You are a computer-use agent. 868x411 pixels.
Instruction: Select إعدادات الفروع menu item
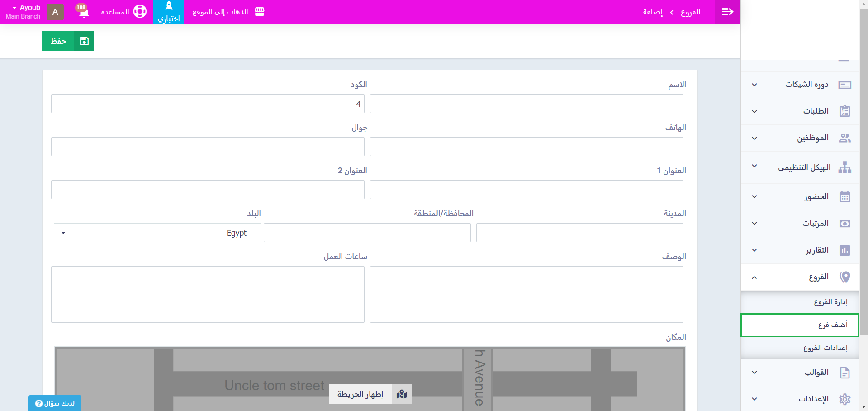point(825,348)
